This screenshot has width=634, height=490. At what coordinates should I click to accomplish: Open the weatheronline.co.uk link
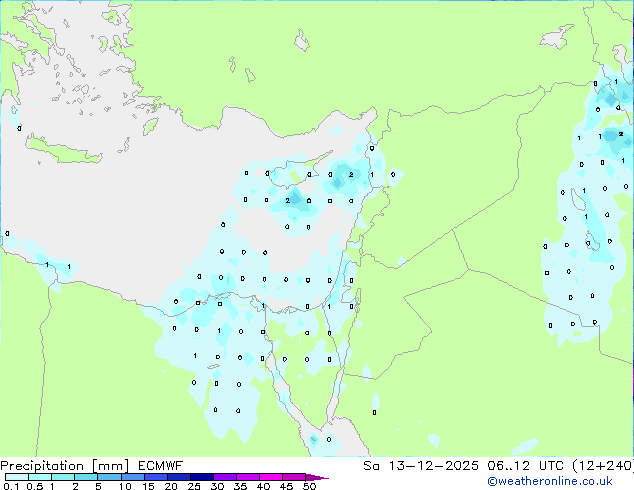click(550, 481)
